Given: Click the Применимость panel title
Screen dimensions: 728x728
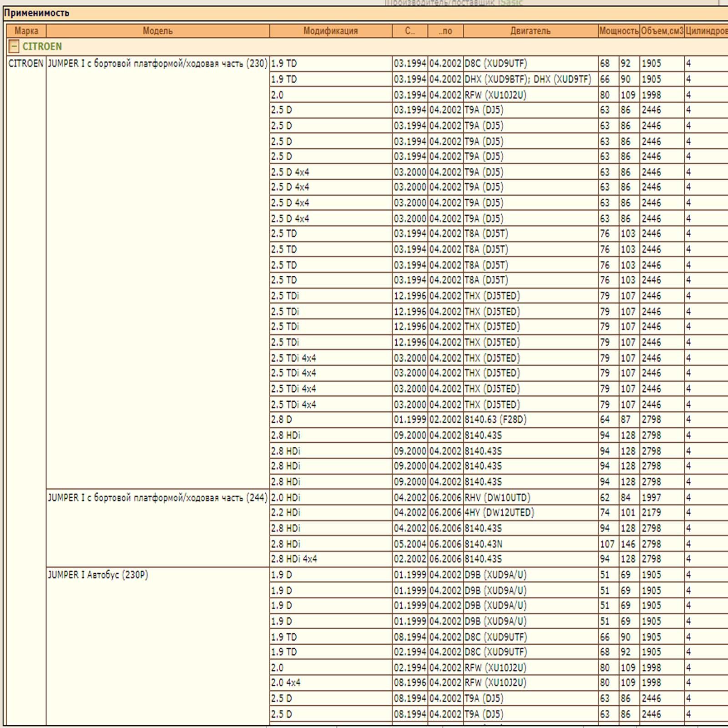Looking at the screenshot, I should pyautogui.click(x=37, y=13).
